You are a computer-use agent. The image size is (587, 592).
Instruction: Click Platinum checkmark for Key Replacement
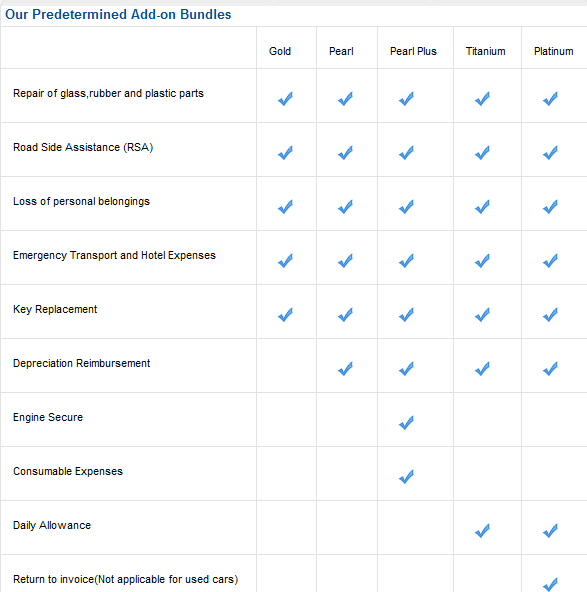550,314
